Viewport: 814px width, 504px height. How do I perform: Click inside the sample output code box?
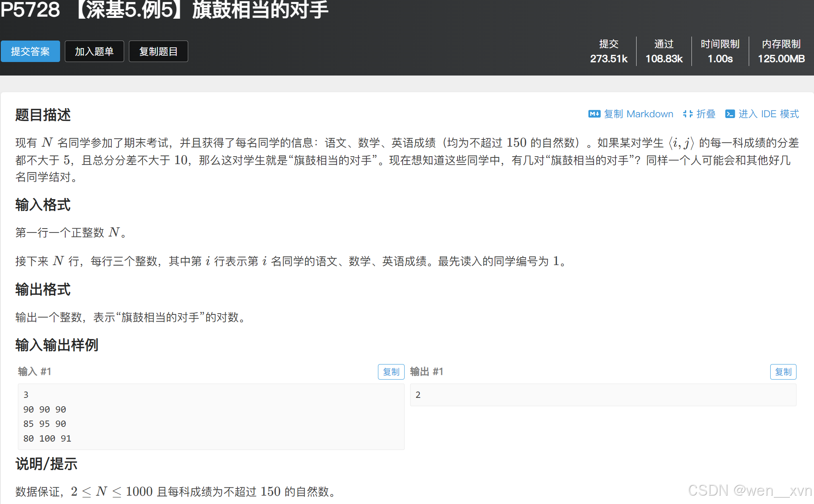603,395
